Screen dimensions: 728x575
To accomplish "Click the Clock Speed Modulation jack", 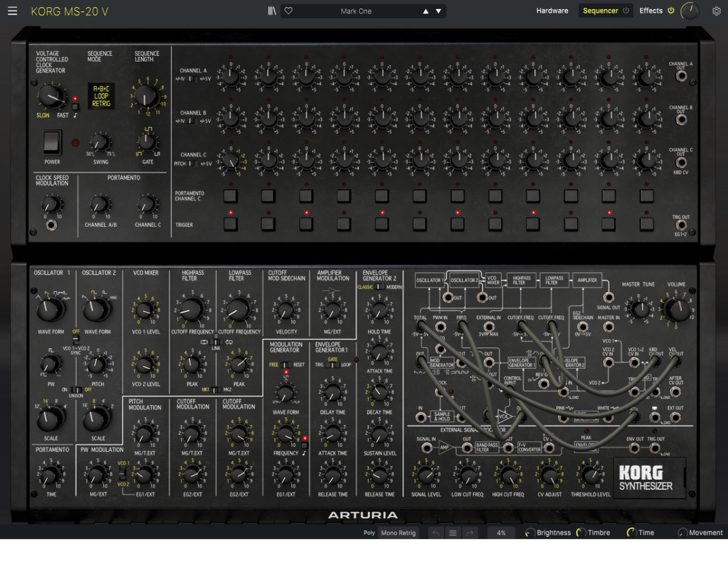I will point(52,225).
